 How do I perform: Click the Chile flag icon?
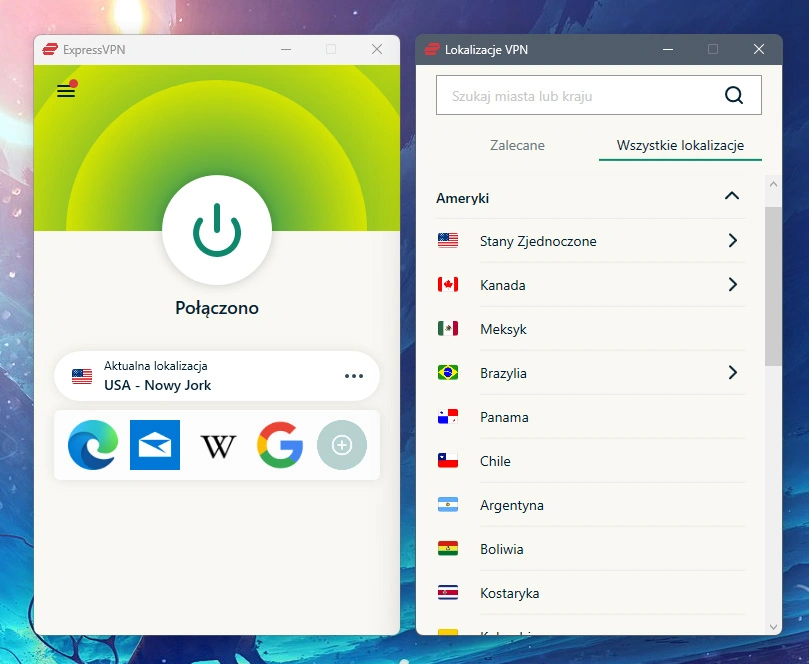[x=448, y=460]
